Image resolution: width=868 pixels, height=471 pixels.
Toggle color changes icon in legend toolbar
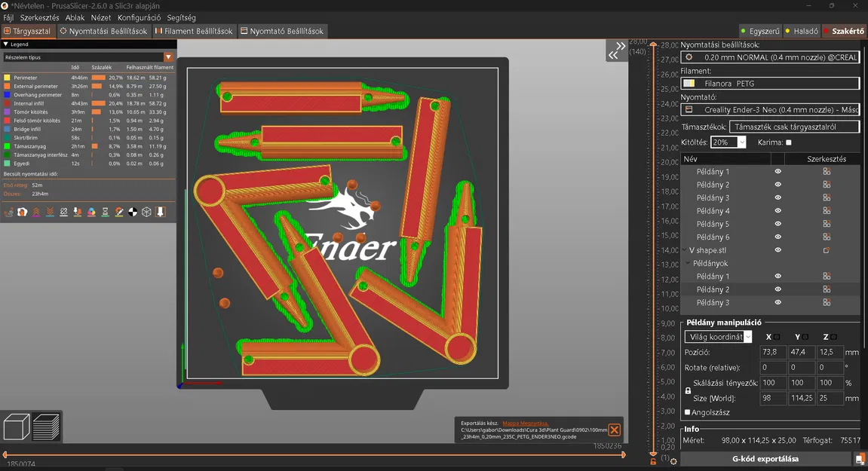pos(91,212)
